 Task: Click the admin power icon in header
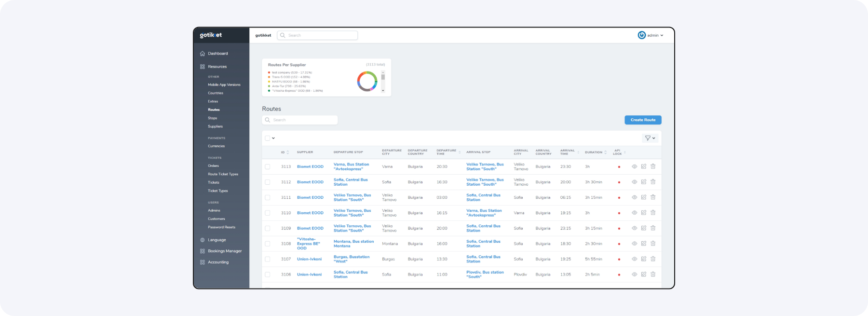[x=641, y=35]
